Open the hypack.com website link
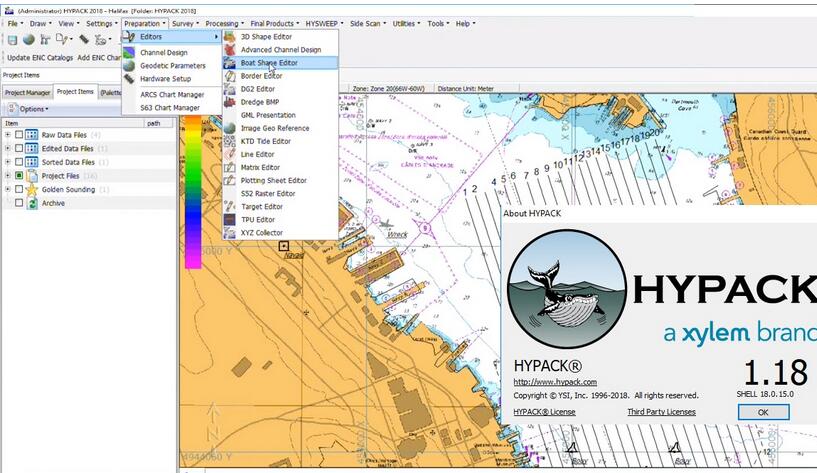Image resolution: width=817 pixels, height=473 pixels. [555, 382]
